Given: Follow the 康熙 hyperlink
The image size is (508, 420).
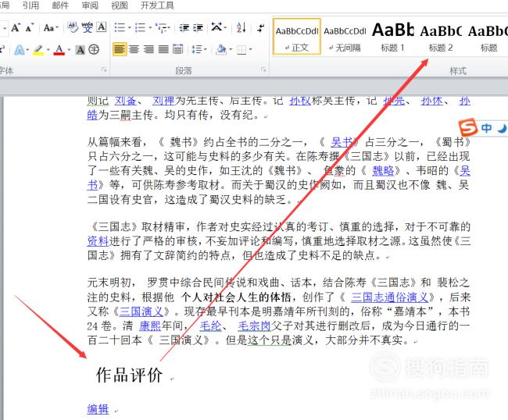Looking at the screenshot, I should (x=150, y=326).
